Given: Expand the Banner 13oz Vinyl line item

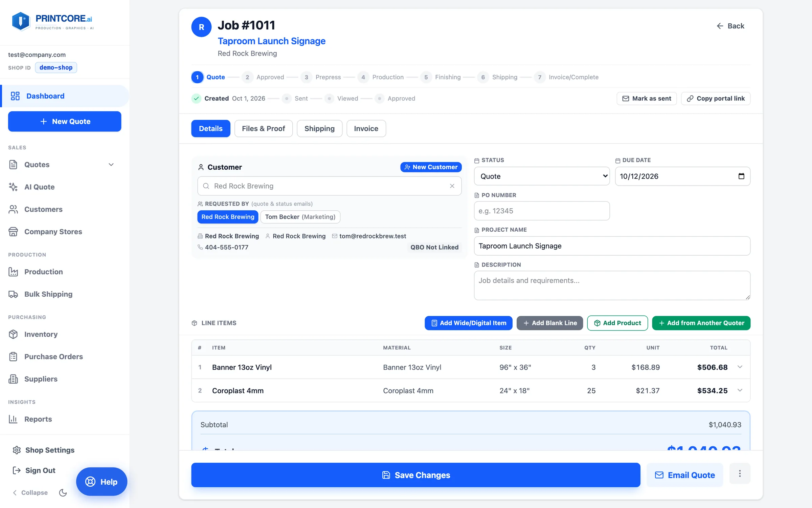Looking at the screenshot, I should pyautogui.click(x=740, y=367).
